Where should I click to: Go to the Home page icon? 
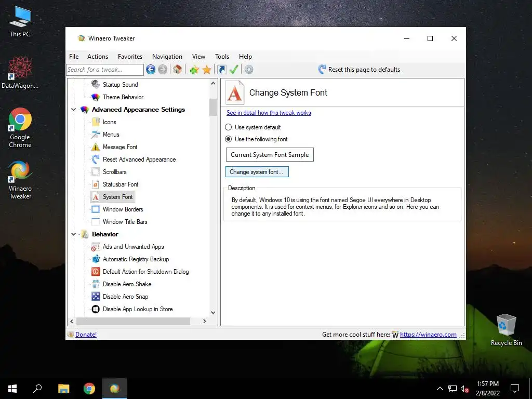(177, 70)
